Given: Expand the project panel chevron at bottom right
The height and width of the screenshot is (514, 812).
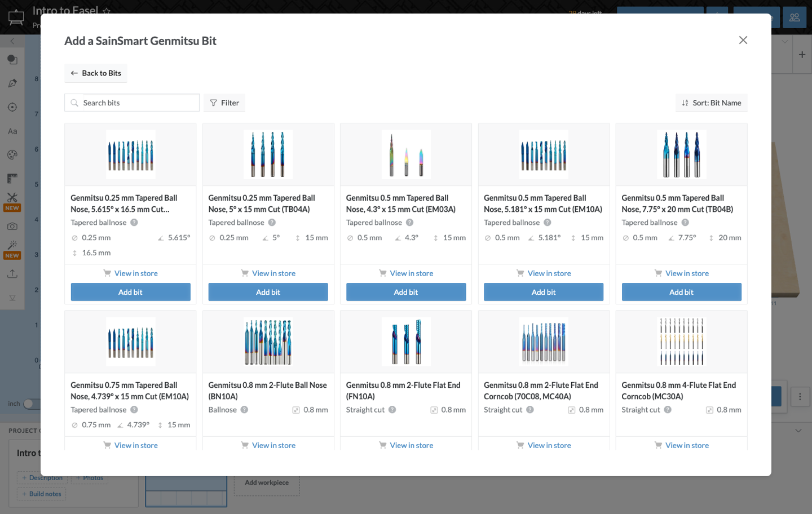Looking at the screenshot, I should [x=798, y=431].
